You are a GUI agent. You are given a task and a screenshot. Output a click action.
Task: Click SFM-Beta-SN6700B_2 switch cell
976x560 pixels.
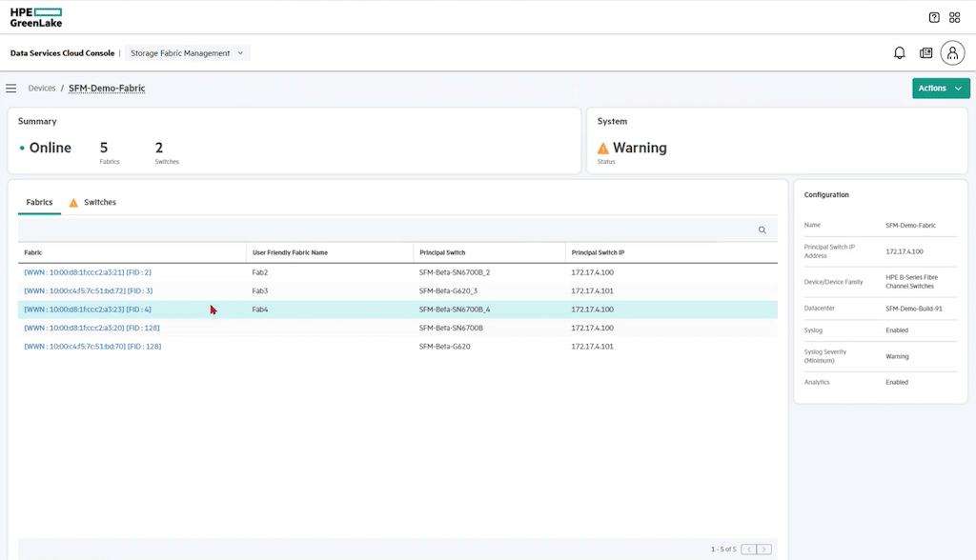pyautogui.click(x=455, y=272)
